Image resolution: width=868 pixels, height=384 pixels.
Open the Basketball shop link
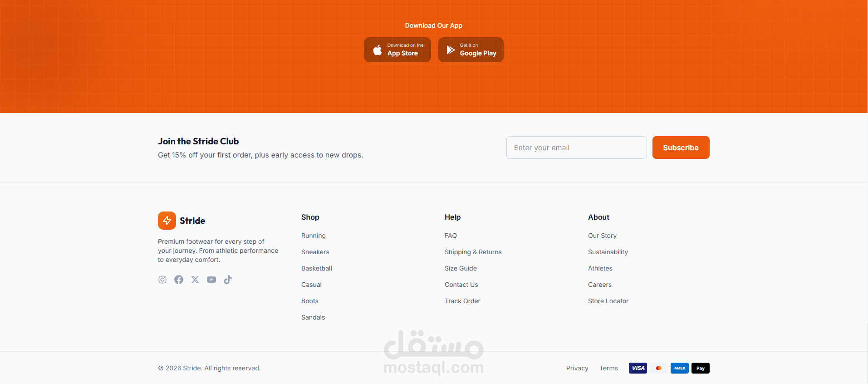[x=317, y=268]
